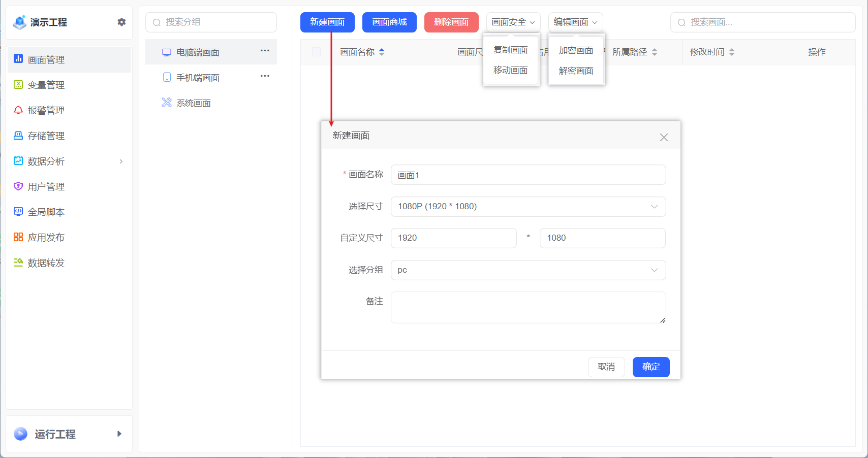Click the 应用发布 publish icon
The height and width of the screenshot is (458, 868).
(18, 237)
